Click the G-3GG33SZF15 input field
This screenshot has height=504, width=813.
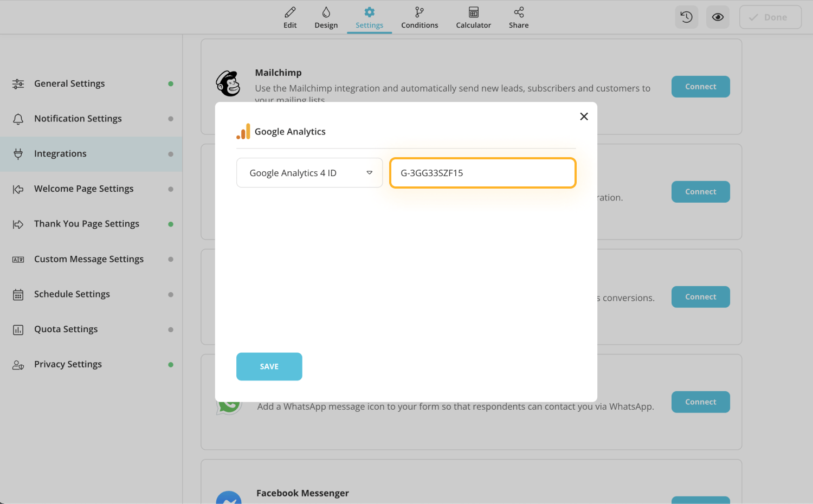482,172
